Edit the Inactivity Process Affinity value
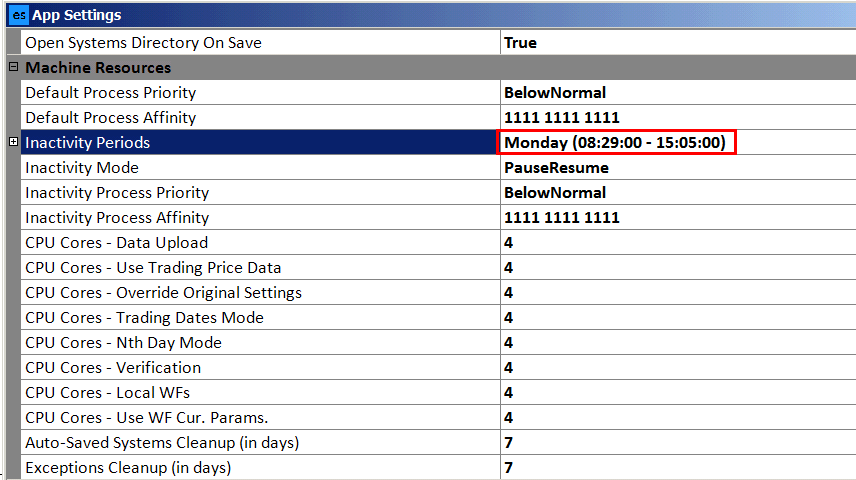The width and height of the screenshot is (856, 480). 561,218
